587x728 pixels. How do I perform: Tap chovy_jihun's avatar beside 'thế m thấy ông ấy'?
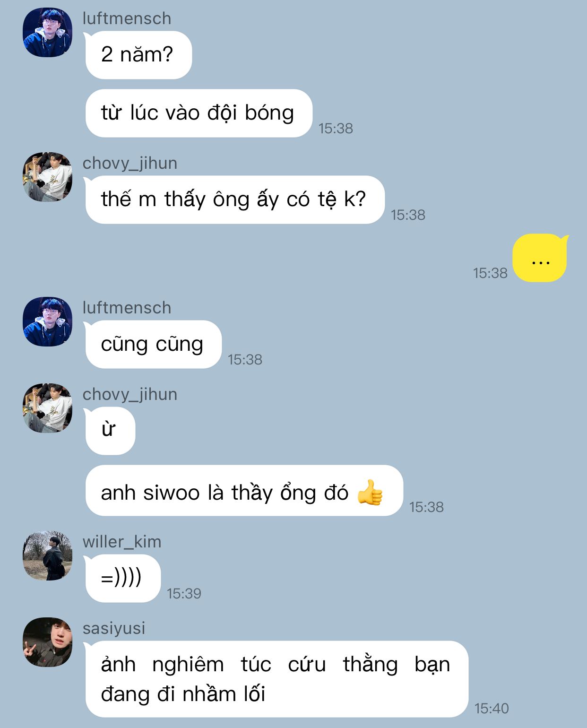47,177
